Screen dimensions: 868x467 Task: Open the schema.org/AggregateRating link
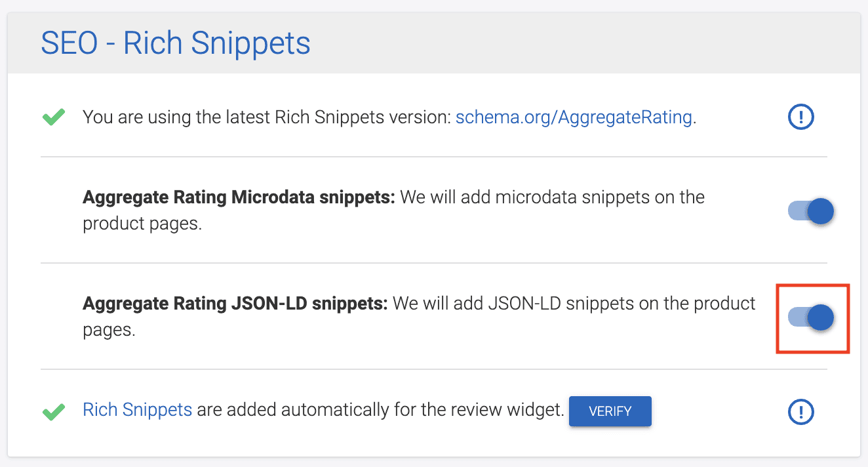coord(574,117)
